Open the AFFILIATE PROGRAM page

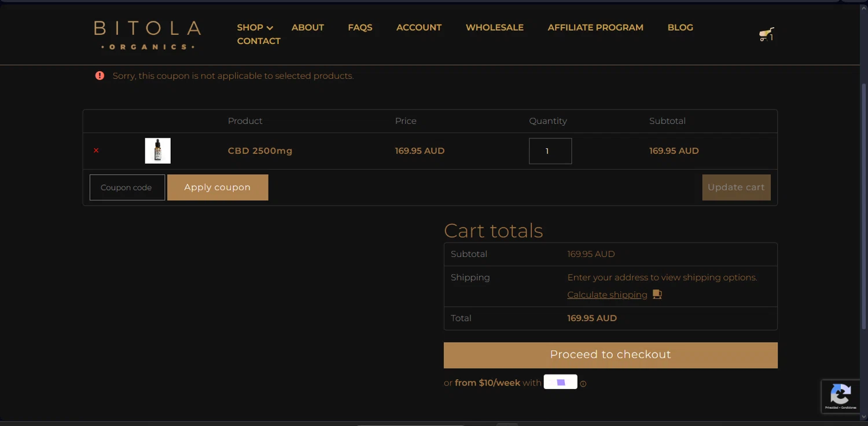(x=595, y=27)
